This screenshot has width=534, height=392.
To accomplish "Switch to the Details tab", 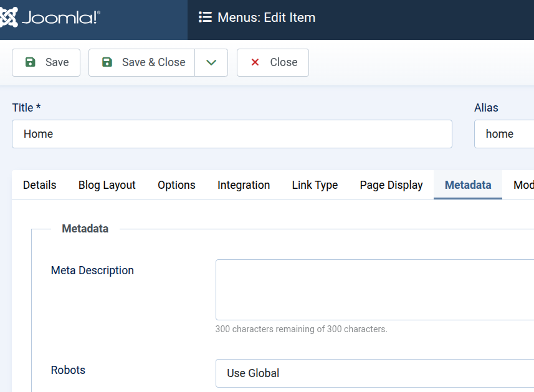I will pos(39,185).
